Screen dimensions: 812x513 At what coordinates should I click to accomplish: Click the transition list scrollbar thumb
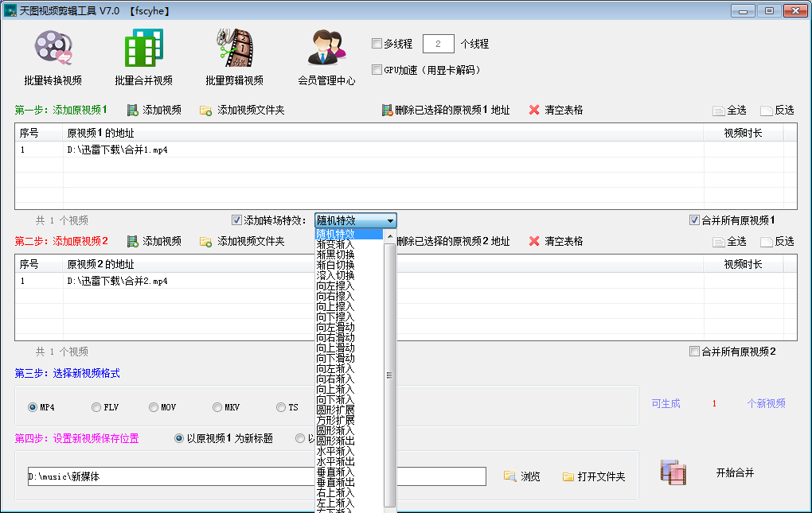[x=390, y=375]
